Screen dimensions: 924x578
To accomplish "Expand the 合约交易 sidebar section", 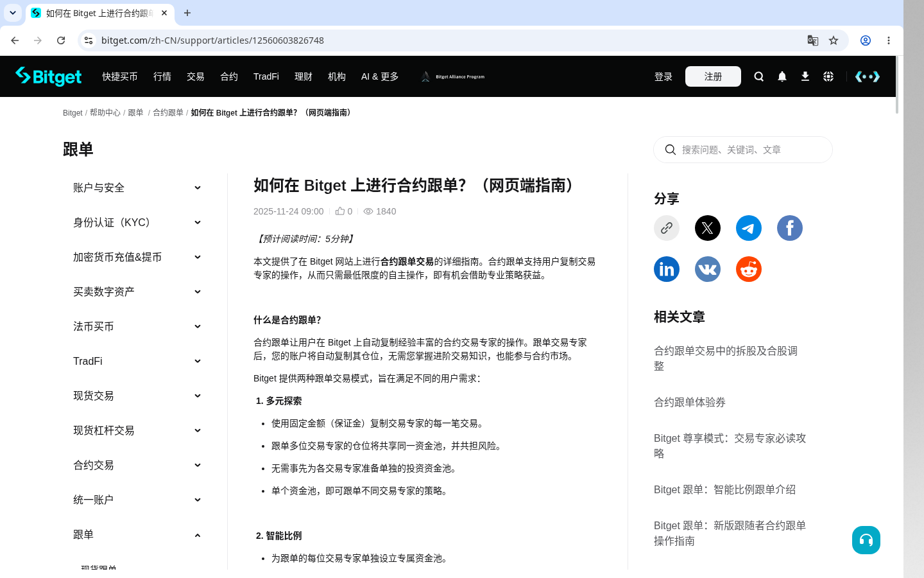I will pos(137,465).
